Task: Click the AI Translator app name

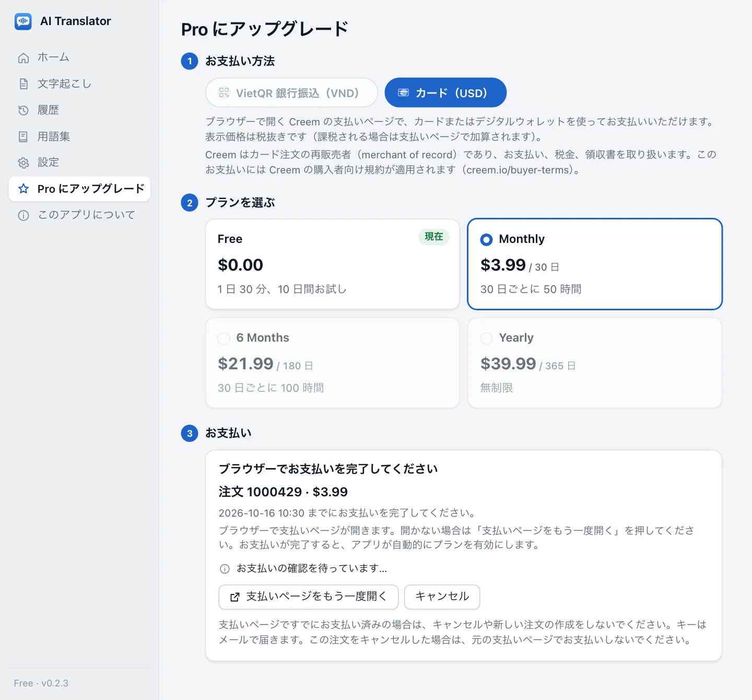Action: pos(76,21)
